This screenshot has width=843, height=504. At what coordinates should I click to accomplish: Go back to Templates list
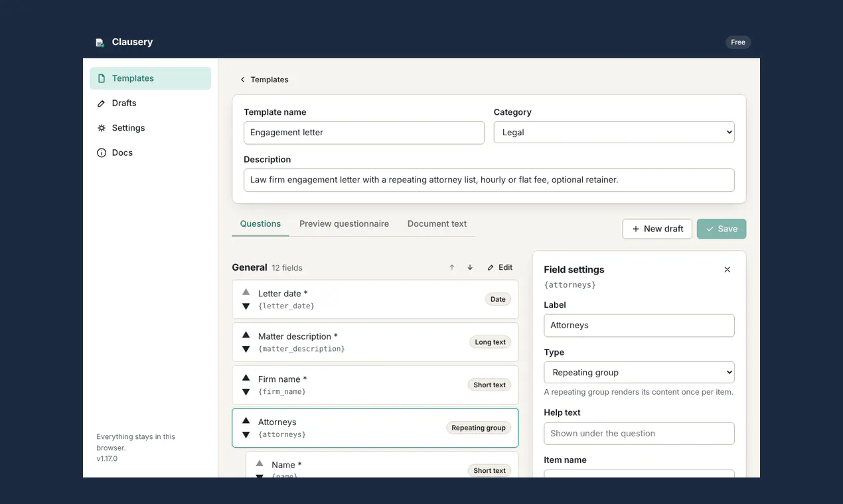pyautogui.click(x=264, y=80)
